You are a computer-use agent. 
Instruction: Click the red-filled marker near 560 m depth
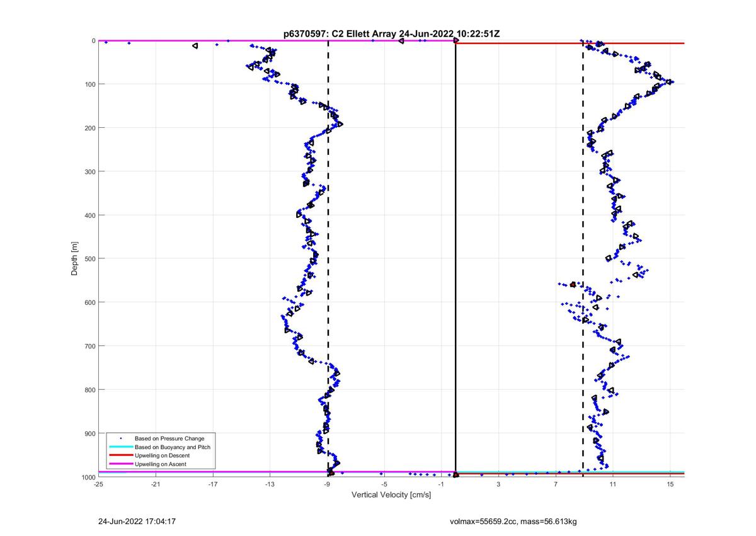pos(573,285)
